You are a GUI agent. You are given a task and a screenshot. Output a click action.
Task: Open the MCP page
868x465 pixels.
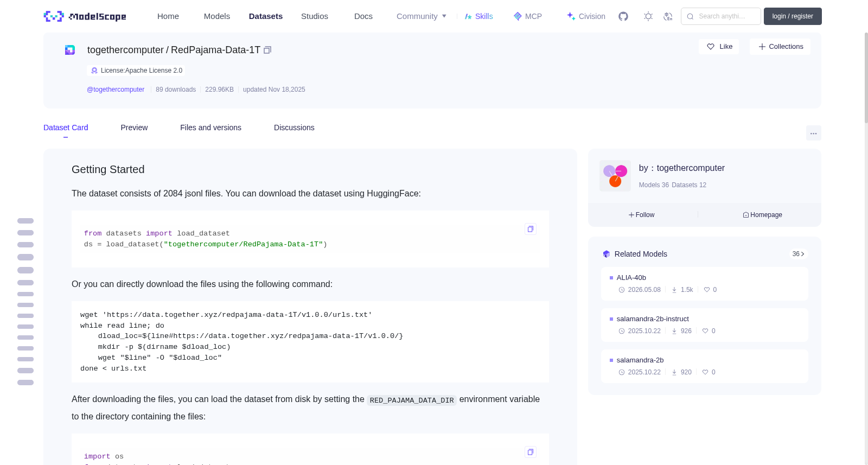(528, 16)
